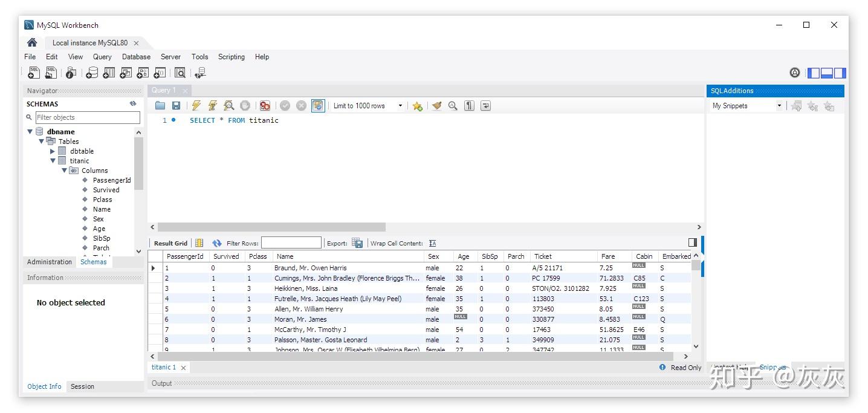Expand the dbtable tree node
Image resolution: width=868 pixels, height=413 pixels.
[x=53, y=151]
